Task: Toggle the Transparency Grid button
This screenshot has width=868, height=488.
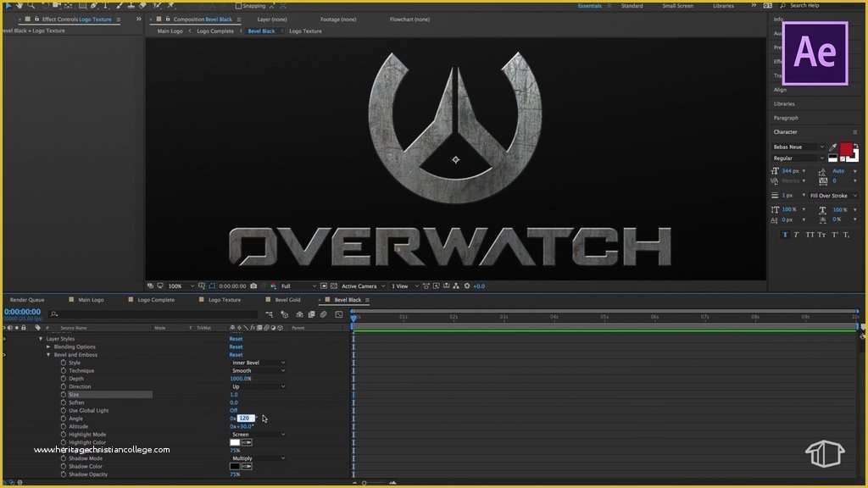Action: click(334, 286)
